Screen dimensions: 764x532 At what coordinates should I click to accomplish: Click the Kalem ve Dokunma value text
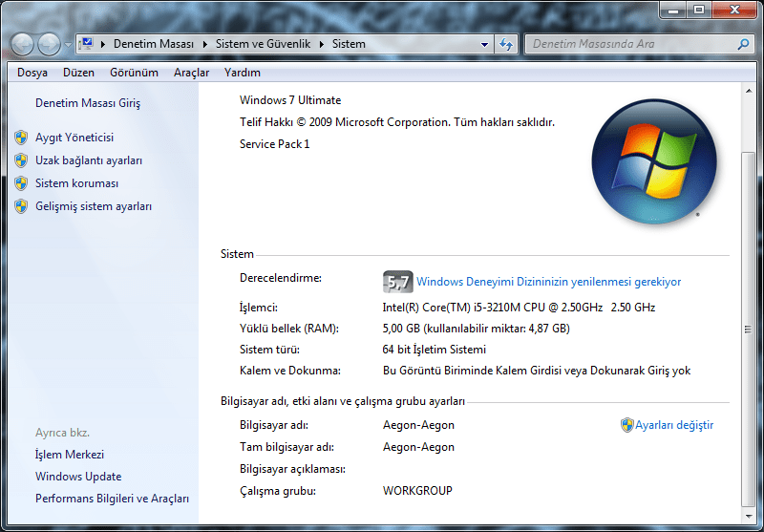click(537, 371)
